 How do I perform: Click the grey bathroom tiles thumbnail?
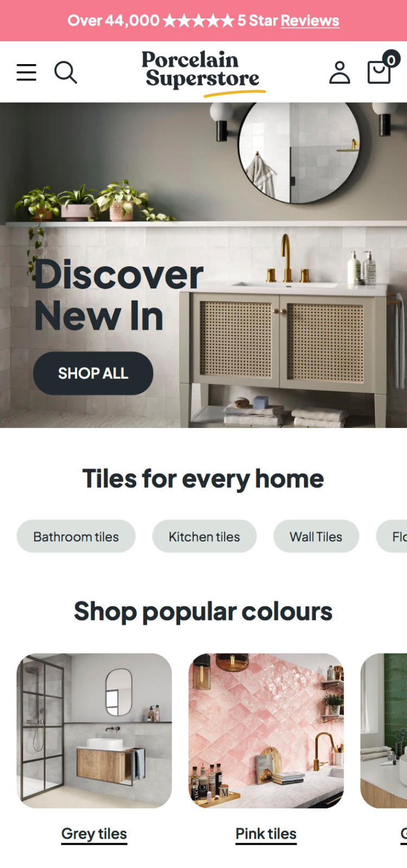pyautogui.click(x=94, y=731)
